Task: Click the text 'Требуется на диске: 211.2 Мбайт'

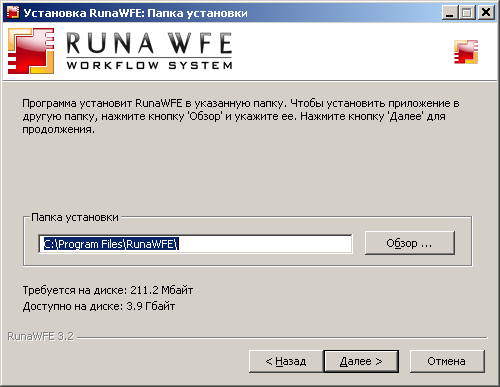Action: pyautogui.click(x=108, y=290)
